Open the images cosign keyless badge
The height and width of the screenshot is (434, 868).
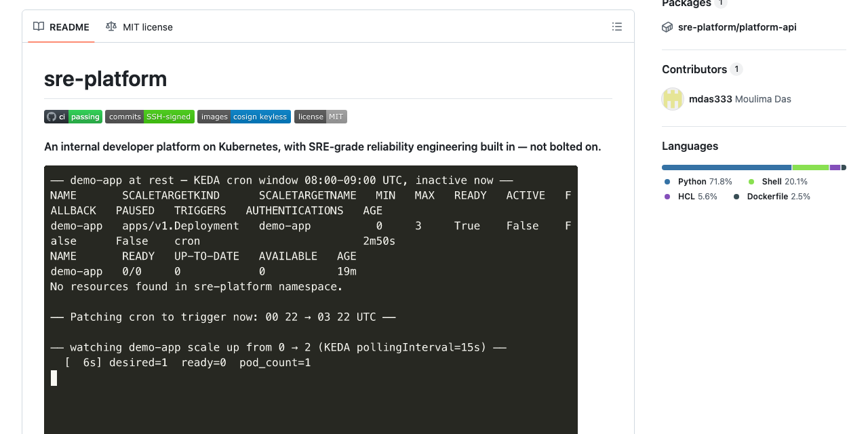pyautogui.click(x=244, y=117)
